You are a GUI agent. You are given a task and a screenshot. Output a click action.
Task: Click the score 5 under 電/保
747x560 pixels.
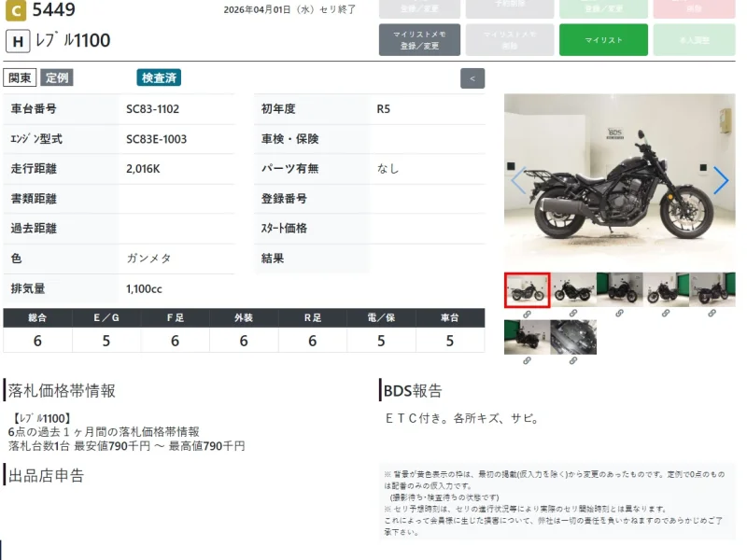[x=381, y=341]
